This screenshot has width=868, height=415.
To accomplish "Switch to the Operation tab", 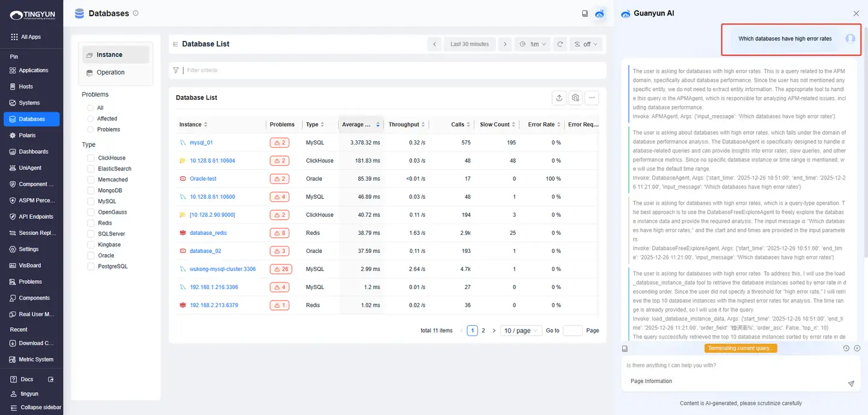I will (x=110, y=72).
